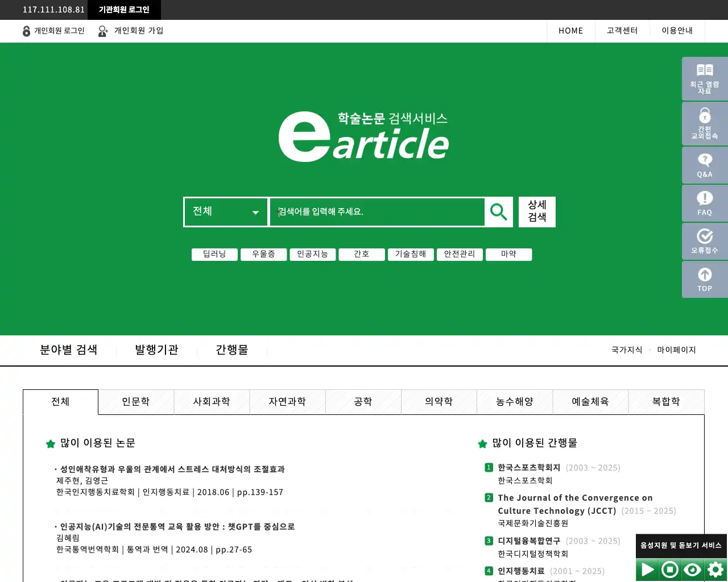Click publisher text 한국스포츠학회
Screen dimensions: 728x582
[x=525, y=481]
